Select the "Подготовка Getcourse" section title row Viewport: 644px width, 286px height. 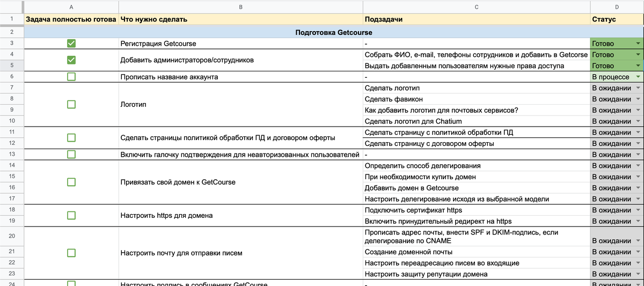coord(334,32)
